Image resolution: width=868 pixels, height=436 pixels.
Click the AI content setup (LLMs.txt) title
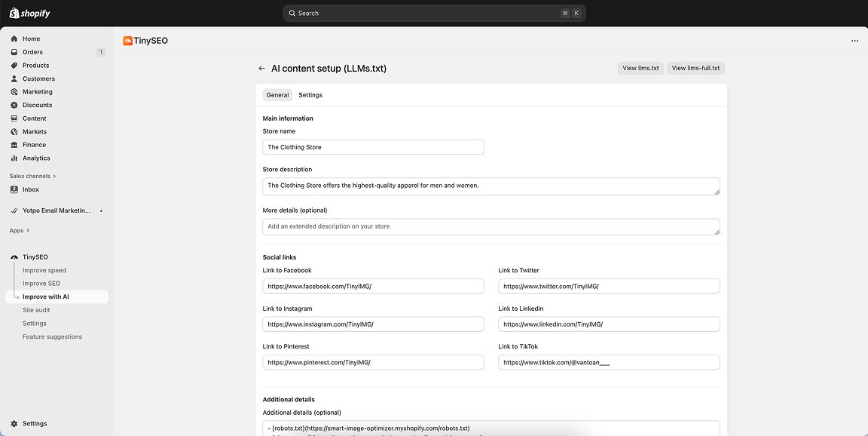pos(329,69)
